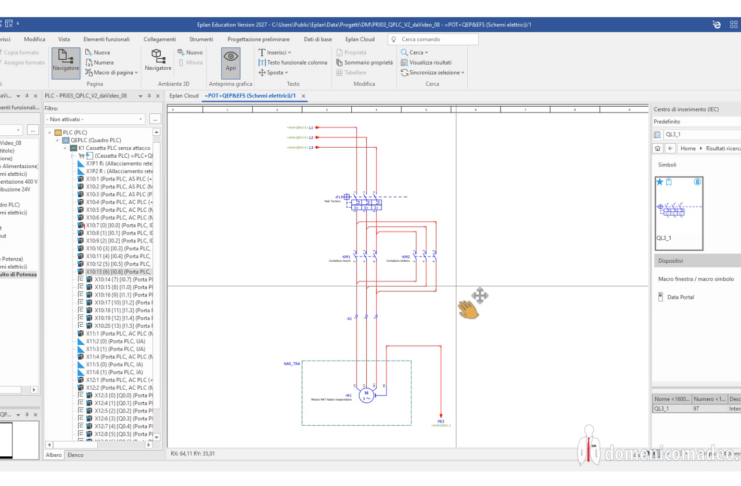The width and height of the screenshot is (741, 486).
Task: Open the Cerca search dropdown
Action: click(414, 52)
